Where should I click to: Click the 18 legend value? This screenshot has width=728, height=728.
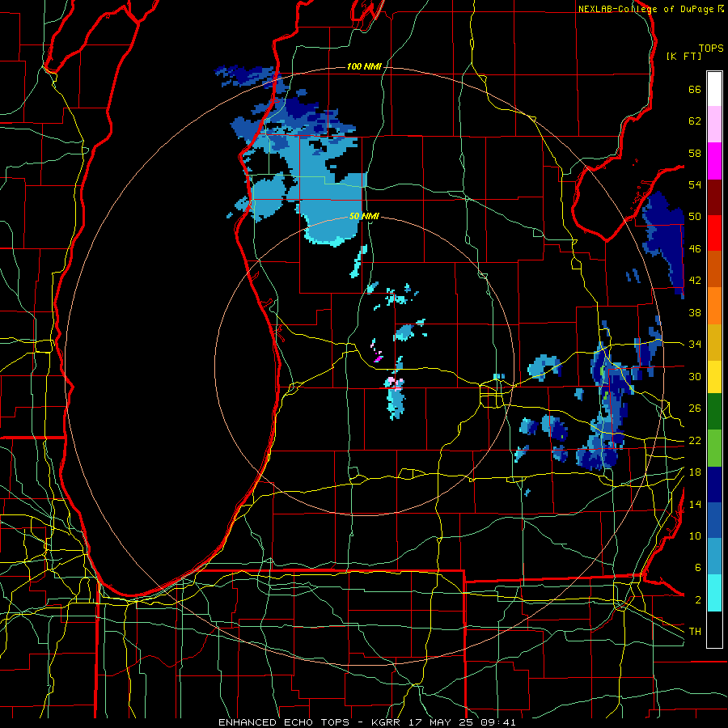[695, 472]
